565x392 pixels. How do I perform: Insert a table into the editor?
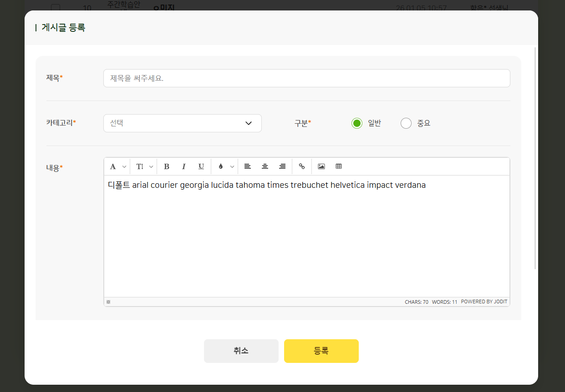(x=339, y=166)
